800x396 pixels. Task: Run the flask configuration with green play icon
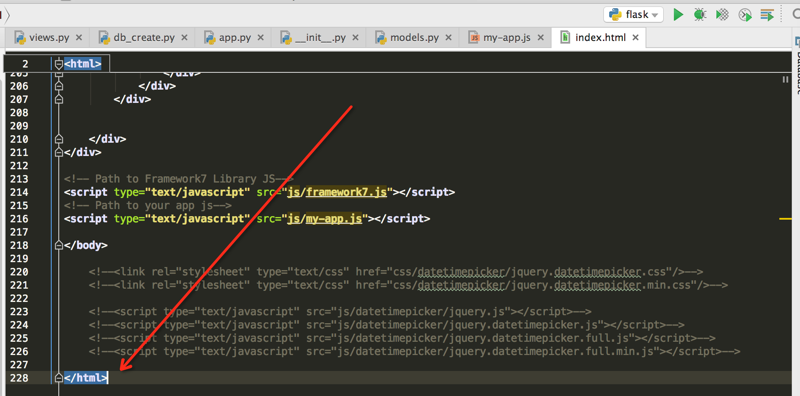[678, 14]
